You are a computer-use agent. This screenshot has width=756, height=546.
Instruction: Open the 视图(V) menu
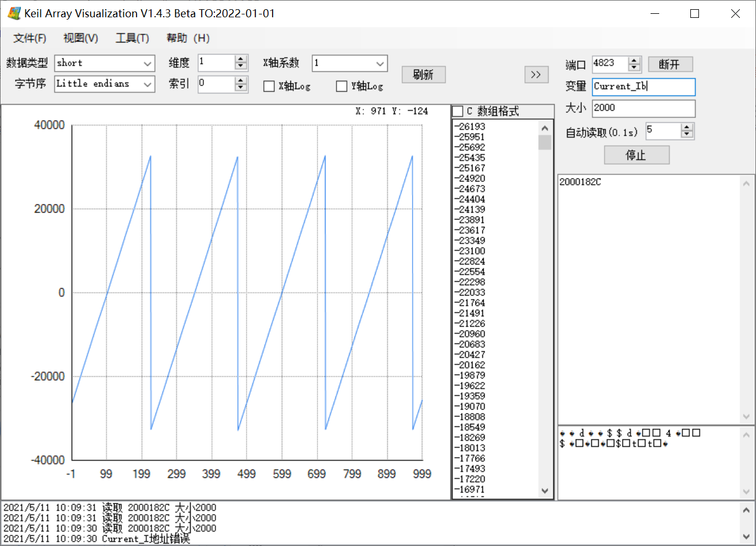tap(80, 38)
